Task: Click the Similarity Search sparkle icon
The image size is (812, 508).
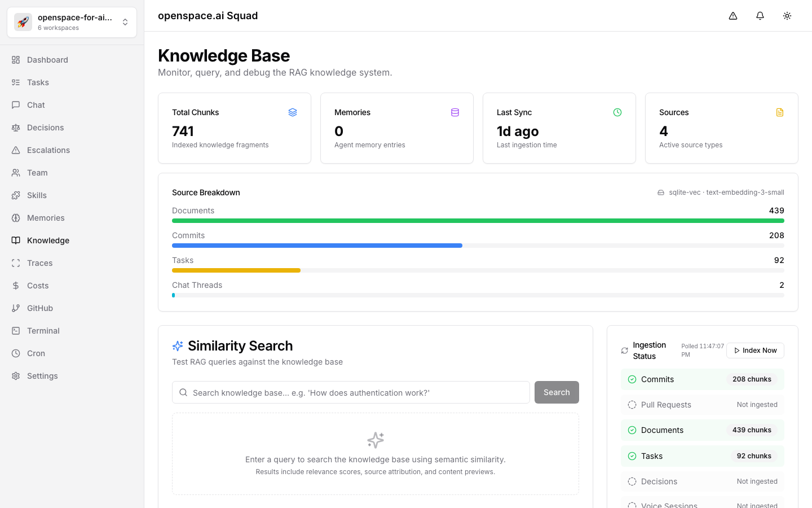Action: point(178,346)
